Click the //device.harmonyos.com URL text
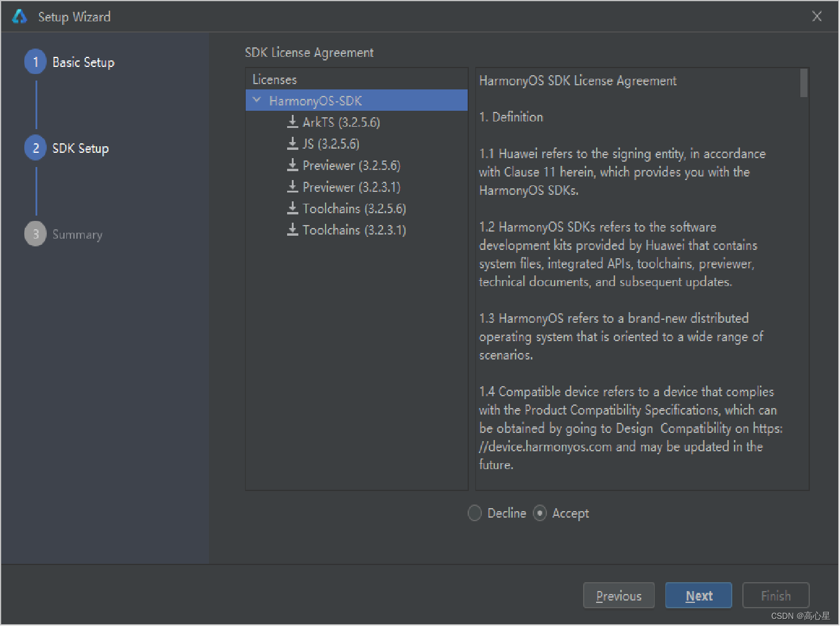The image size is (840, 626). [x=545, y=447]
